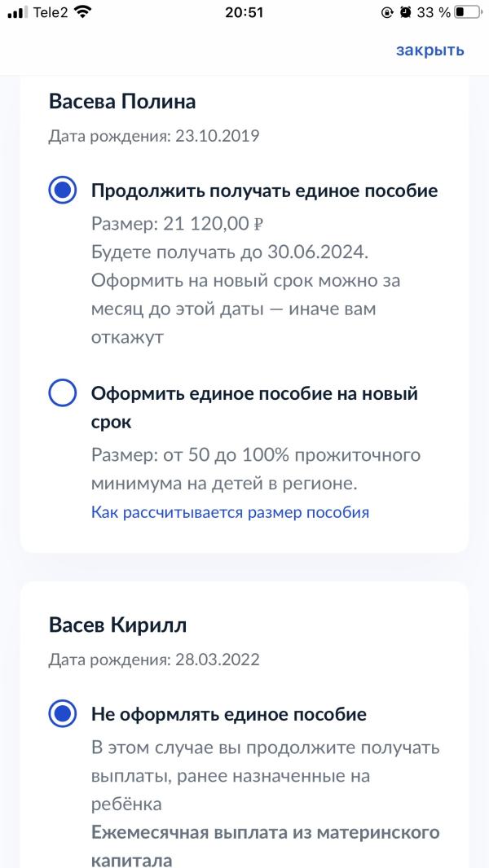Tap the Размер: 21 120,00 ₽ text
The width and height of the screenshot is (489, 868).
pyautogui.click(x=177, y=224)
